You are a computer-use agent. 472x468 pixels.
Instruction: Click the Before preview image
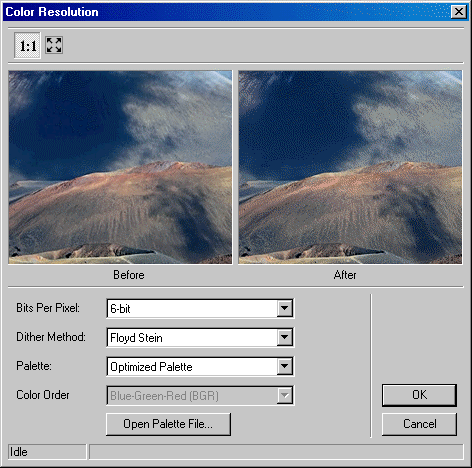(120, 167)
